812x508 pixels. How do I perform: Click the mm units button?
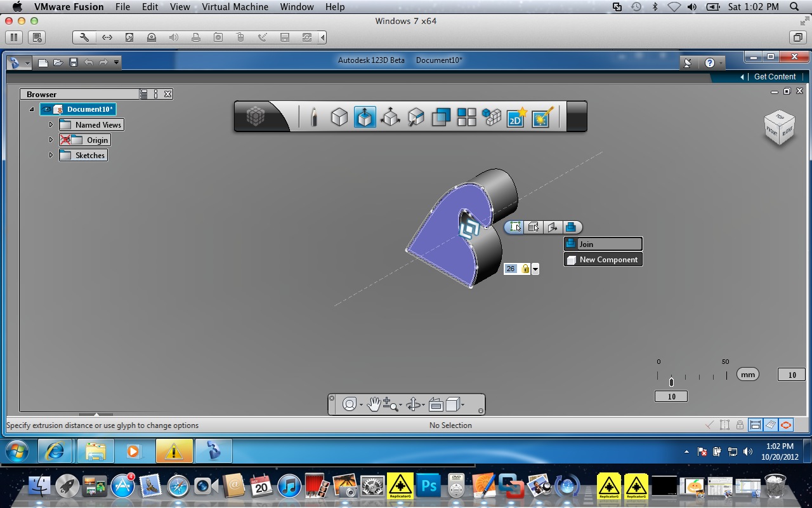click(748, 375)
